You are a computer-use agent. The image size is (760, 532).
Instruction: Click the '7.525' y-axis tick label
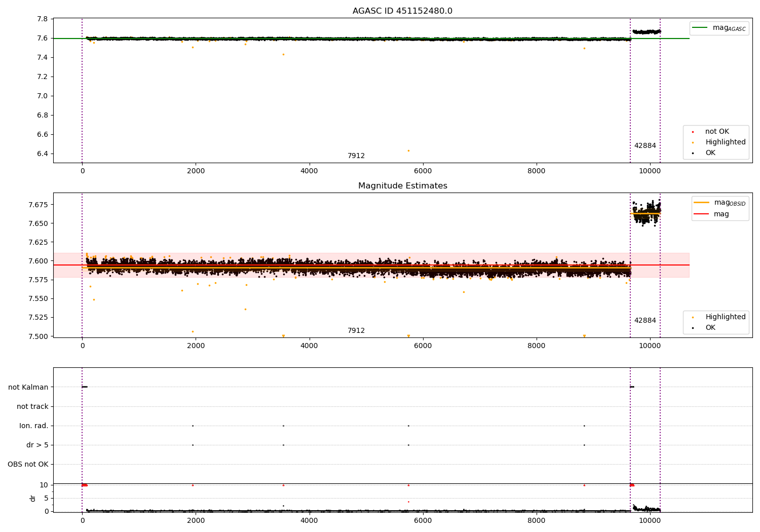pos(39,318)
